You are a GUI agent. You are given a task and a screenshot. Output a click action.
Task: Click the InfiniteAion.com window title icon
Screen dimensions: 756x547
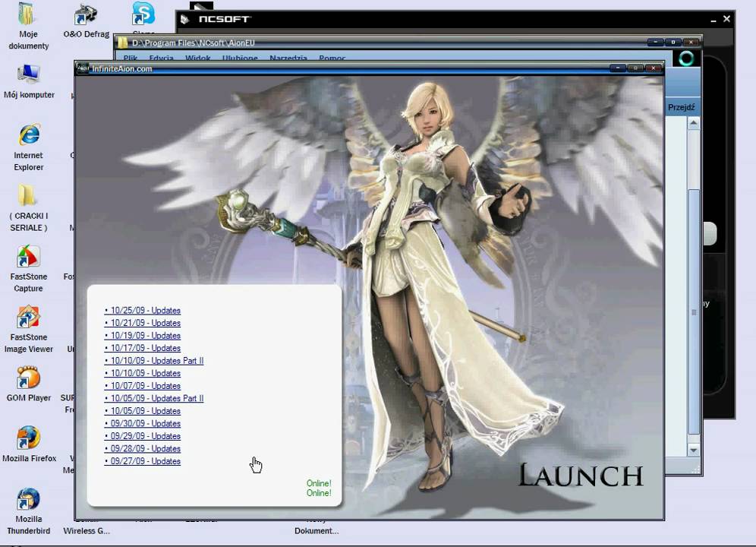point(83,68)
